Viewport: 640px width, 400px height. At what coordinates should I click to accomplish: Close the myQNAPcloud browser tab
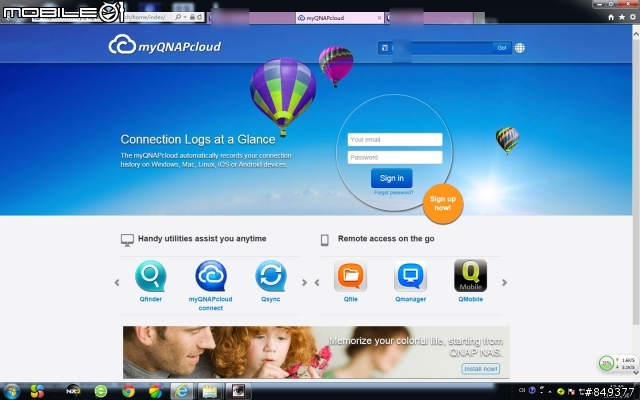[379, 18]
